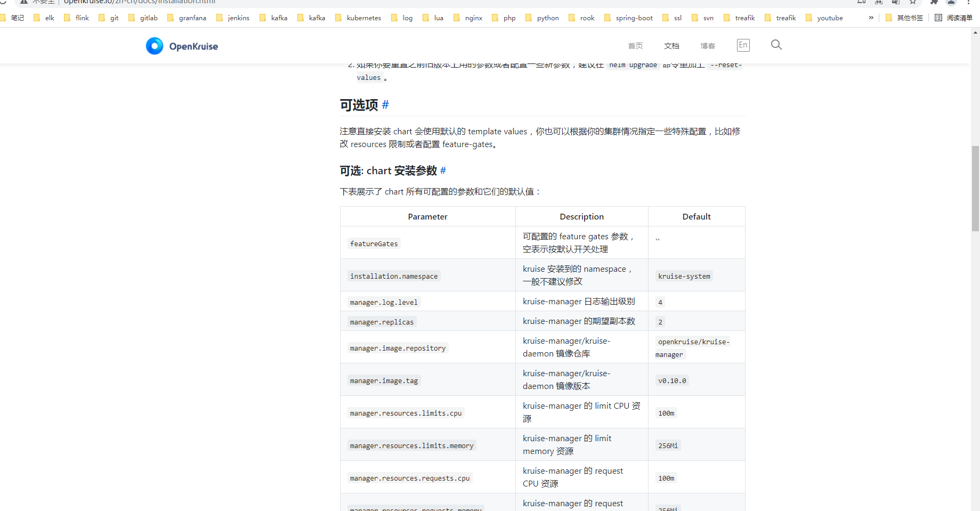Open the 阅读清单 reading list
This screenshot has width=980, height=511.
[954, 18]
